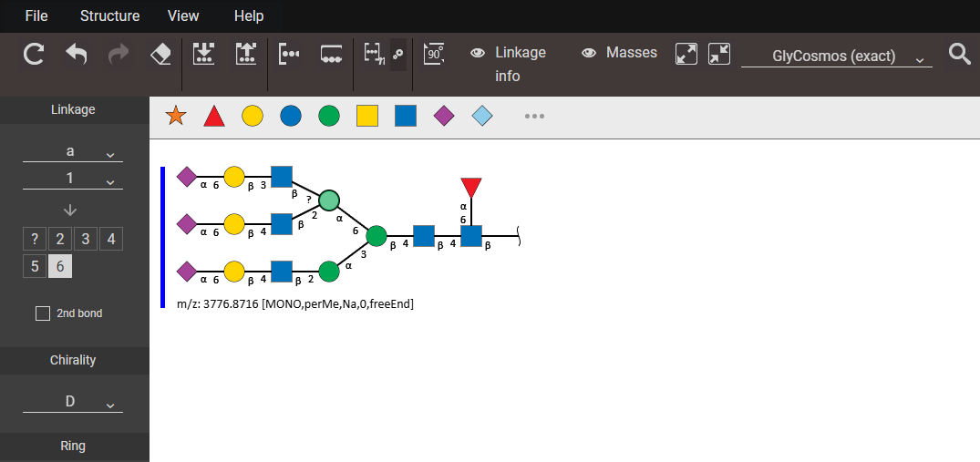Pick the yellow circle residue
The image size is (980, 462).
[x=253, y=117]
